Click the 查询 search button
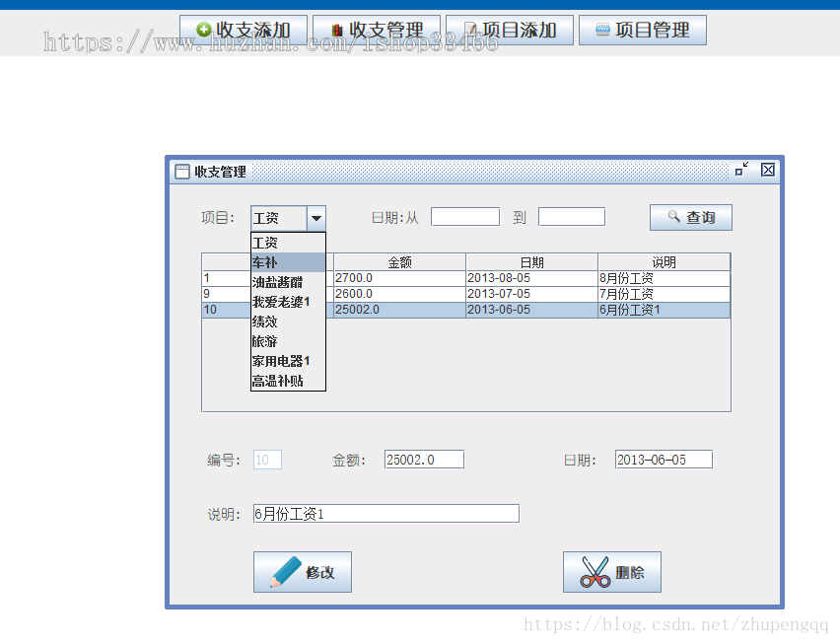This screenshot has height=644, width=840. click(x=690, y=218)
